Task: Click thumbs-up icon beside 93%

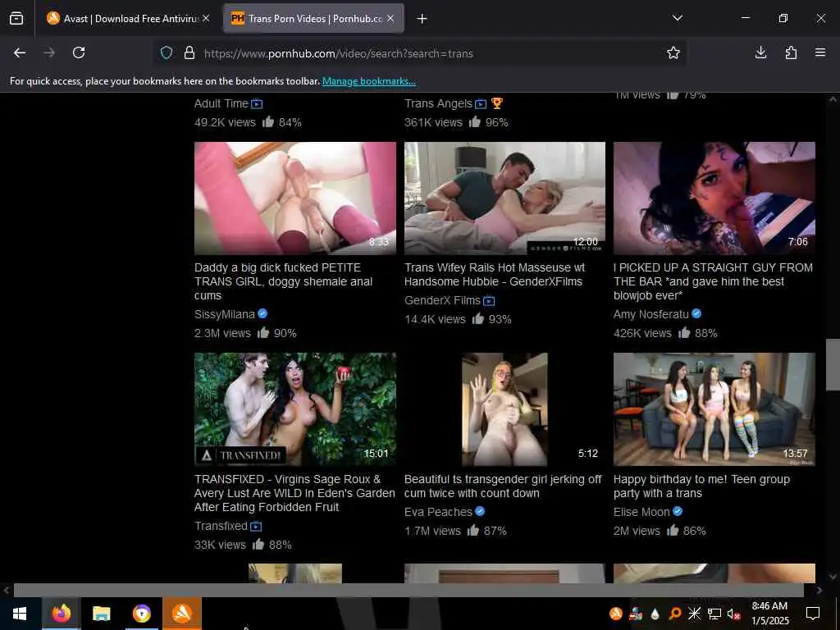Action: click(x=478, y=319)
